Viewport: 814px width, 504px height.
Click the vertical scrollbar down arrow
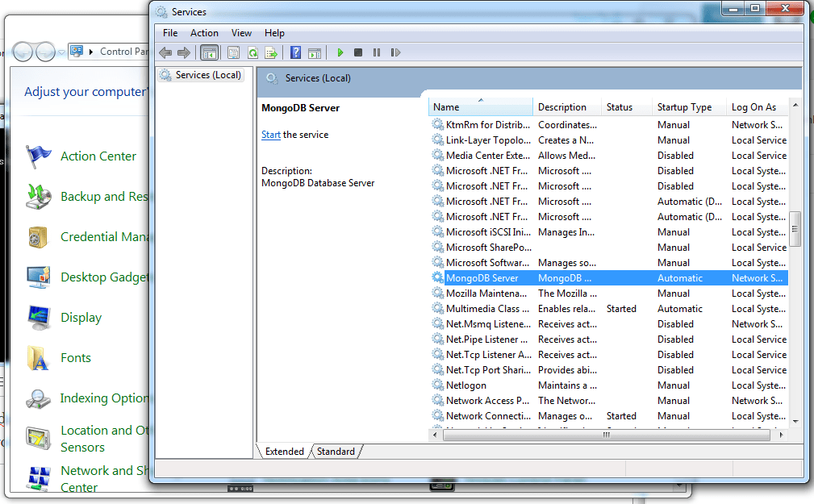tap(795, 421)
